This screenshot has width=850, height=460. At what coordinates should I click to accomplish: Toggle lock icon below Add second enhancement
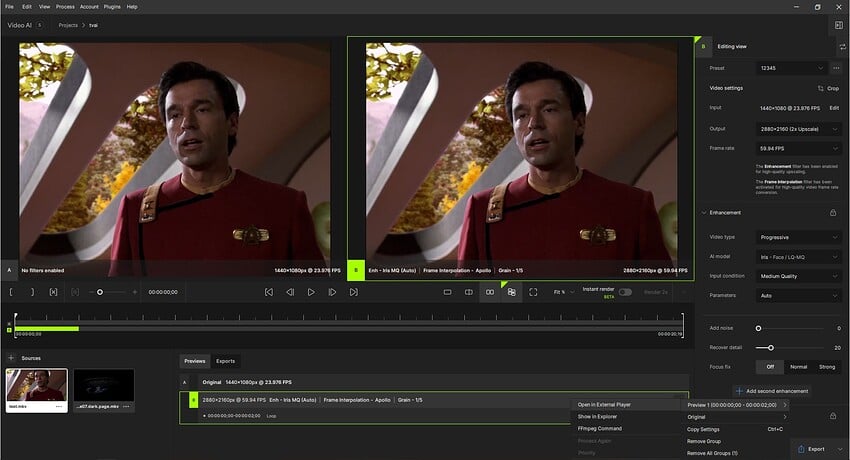[x=833, y=416]
